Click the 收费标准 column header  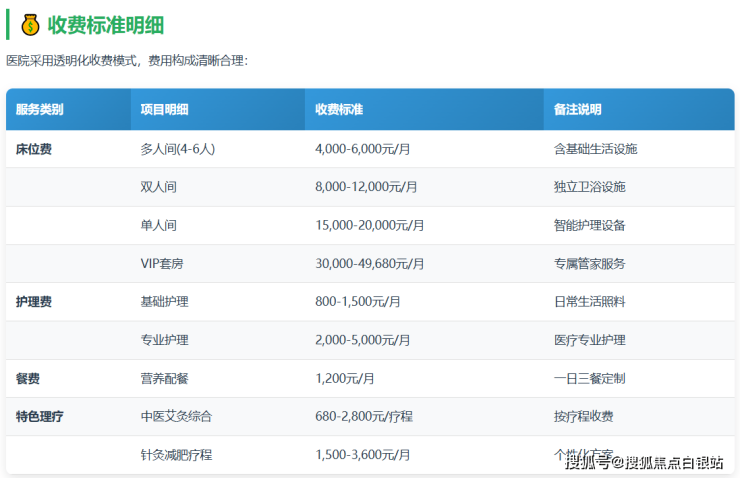(x=339, y=110)
